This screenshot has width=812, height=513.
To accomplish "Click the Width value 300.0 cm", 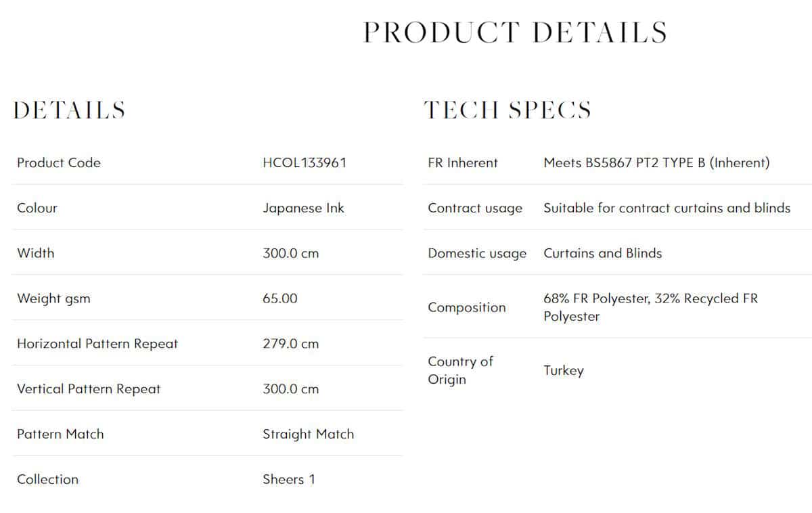I will (x=290, y=253).
